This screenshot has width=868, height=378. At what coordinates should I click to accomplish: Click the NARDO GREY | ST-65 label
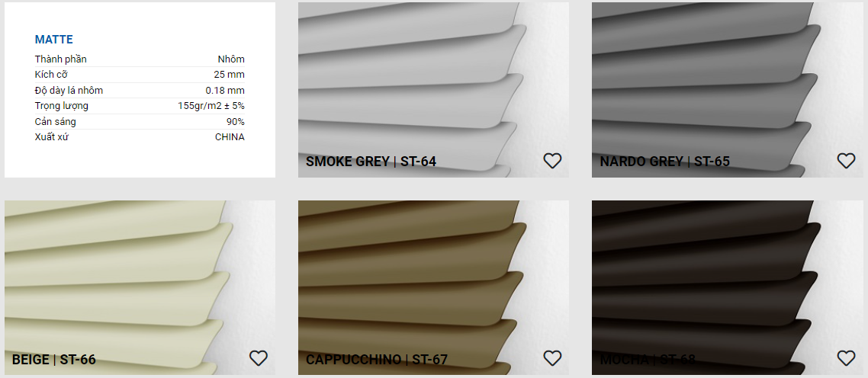tap(665, 162)
